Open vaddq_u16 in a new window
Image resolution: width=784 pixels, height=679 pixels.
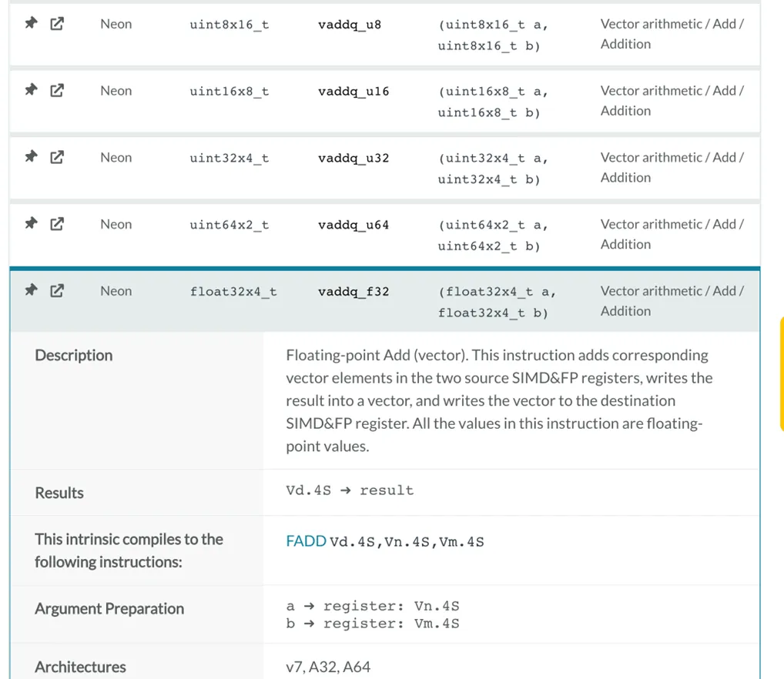[57, 91]
